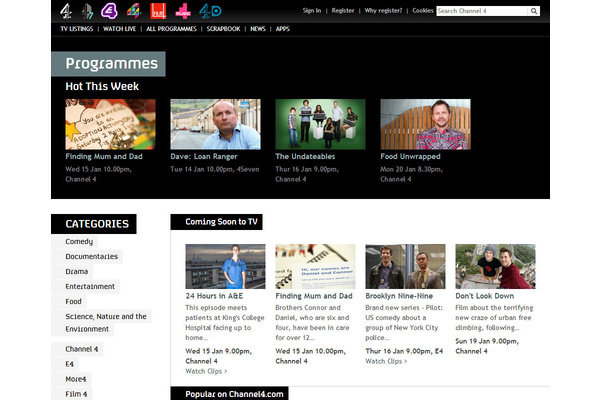The image size is (600, 400).
Task: Click the Register link
Action: [343, 11]
